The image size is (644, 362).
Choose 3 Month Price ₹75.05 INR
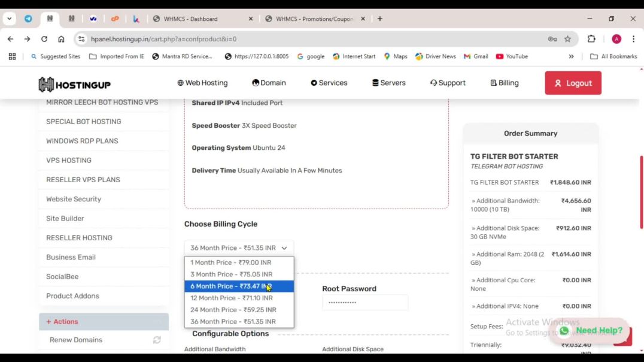(x=239, y=274)
